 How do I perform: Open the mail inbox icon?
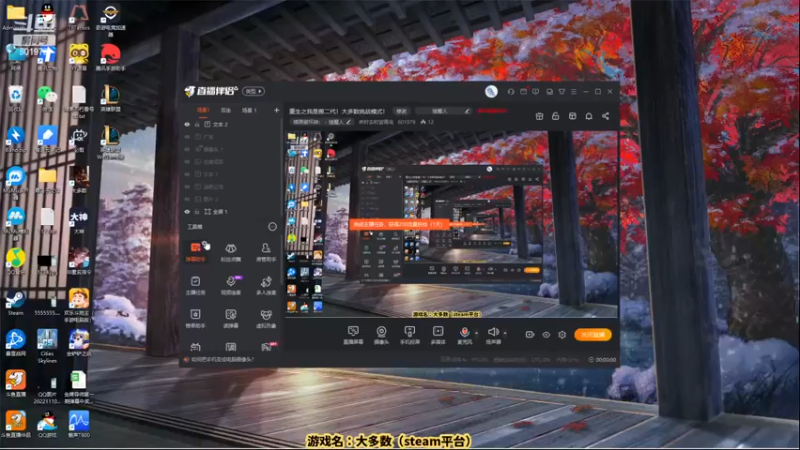coord(523,92)
